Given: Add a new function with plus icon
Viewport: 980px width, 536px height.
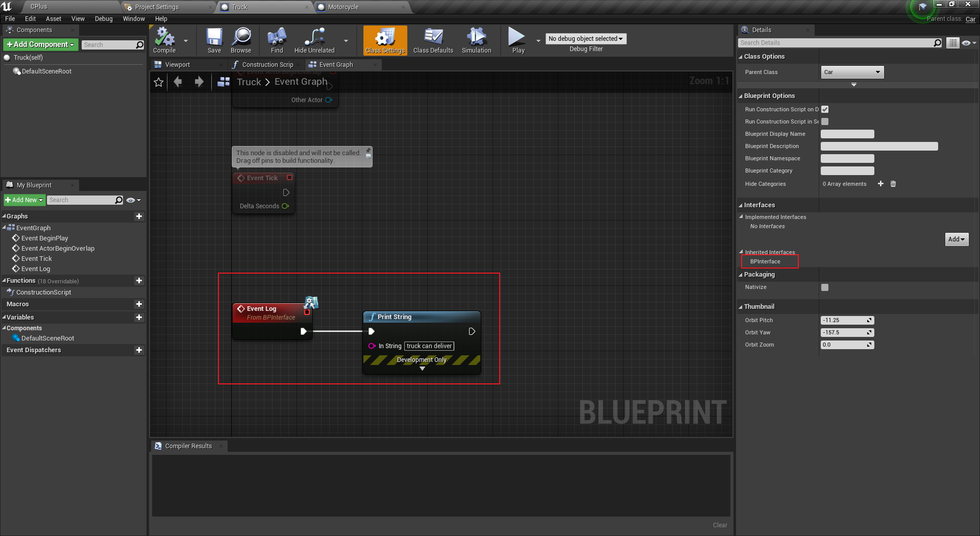Looking at the screenshot, I should click(x=139, y=281).
